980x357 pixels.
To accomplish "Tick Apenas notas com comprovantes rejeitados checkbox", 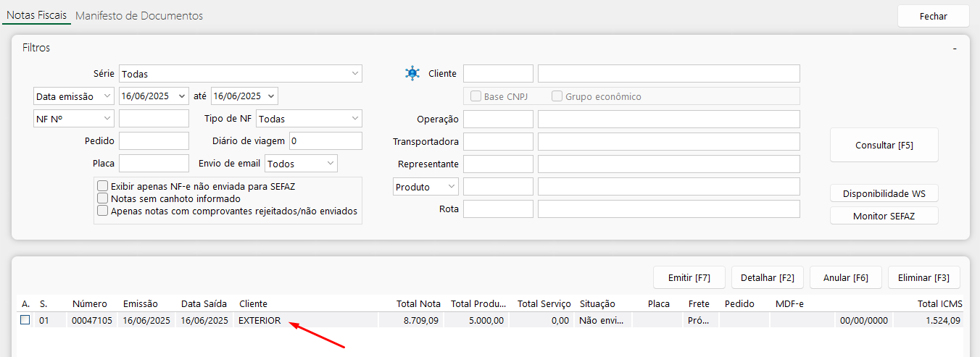I will click(x=103, y=211).
